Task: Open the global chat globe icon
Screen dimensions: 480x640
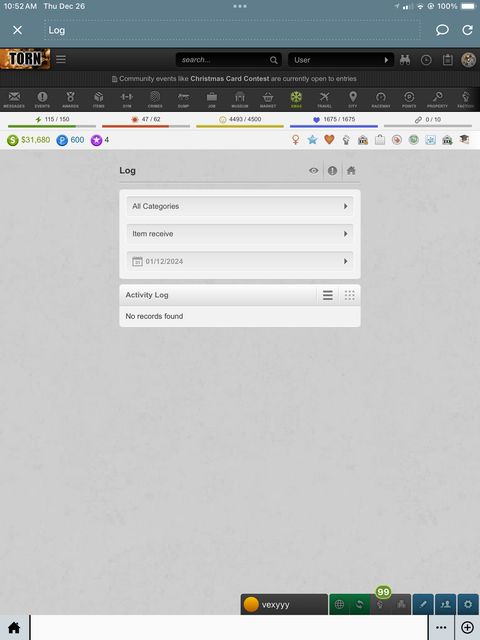Action: click(x=339, y=604)
